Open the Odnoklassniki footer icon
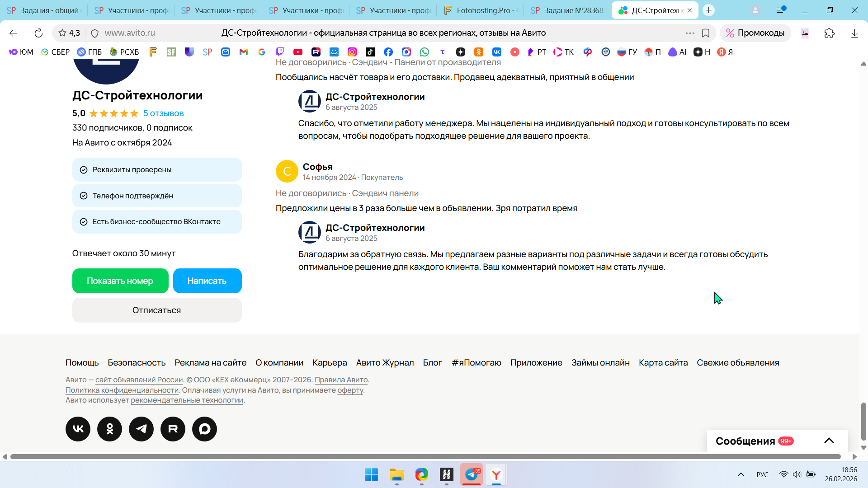The height and width of the screenshot is (488, 868). (x=109, y=429)
